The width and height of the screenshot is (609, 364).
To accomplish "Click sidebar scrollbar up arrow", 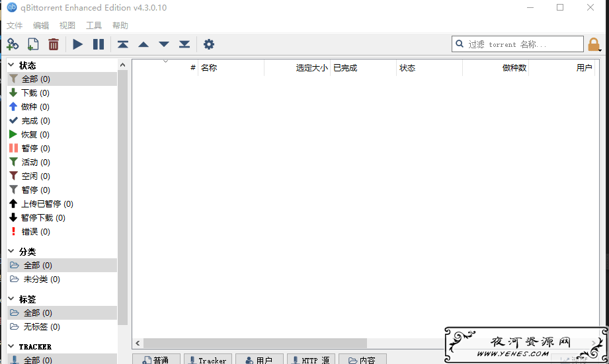I will tap(123, 65).
